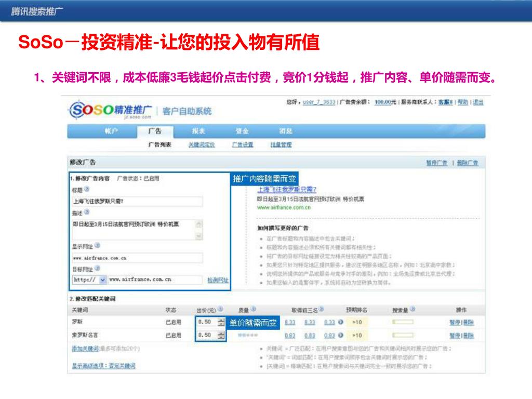Open help icon beside 目标网址 label

[97, 268]
